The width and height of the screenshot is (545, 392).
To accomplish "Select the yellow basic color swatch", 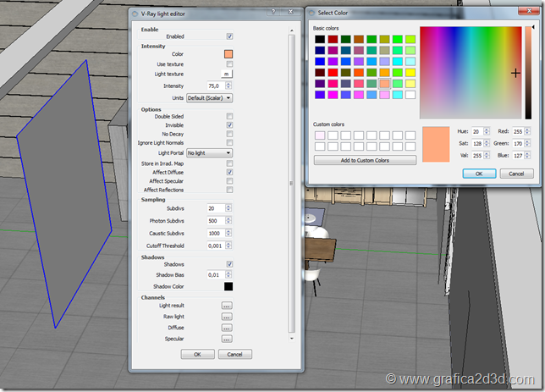I will tap(410, 72).
